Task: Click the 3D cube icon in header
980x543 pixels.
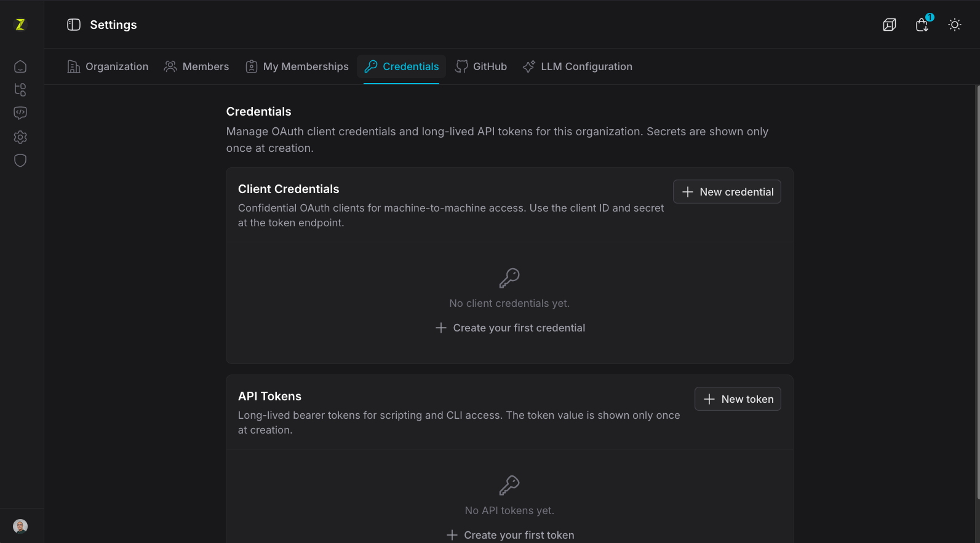Action: (x=890, y=25)
